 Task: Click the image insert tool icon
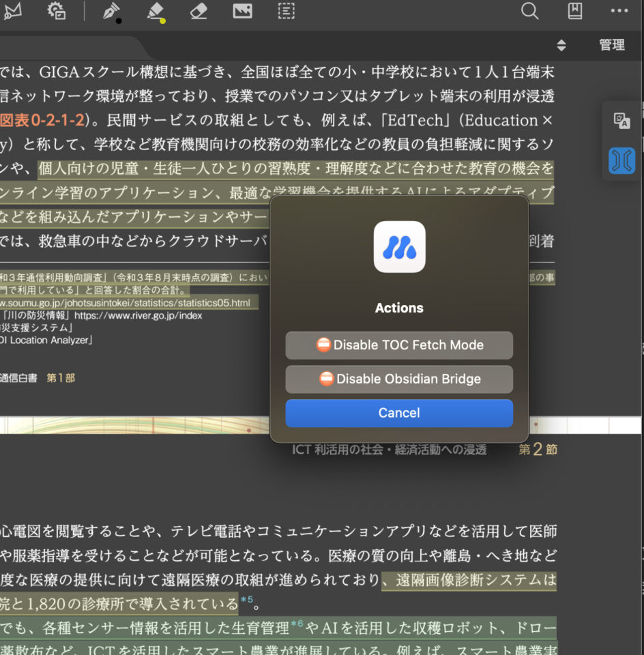[x=242, y=11]
